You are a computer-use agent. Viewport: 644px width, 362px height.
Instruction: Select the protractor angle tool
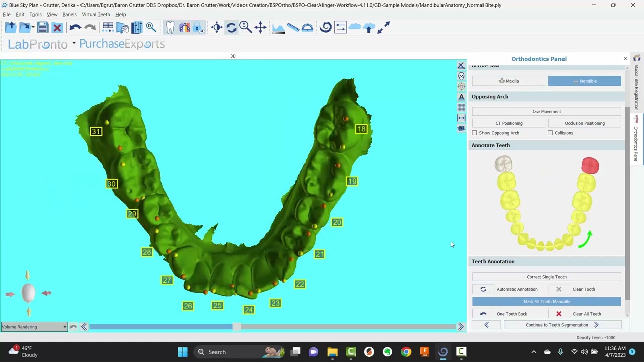[307, 27]
